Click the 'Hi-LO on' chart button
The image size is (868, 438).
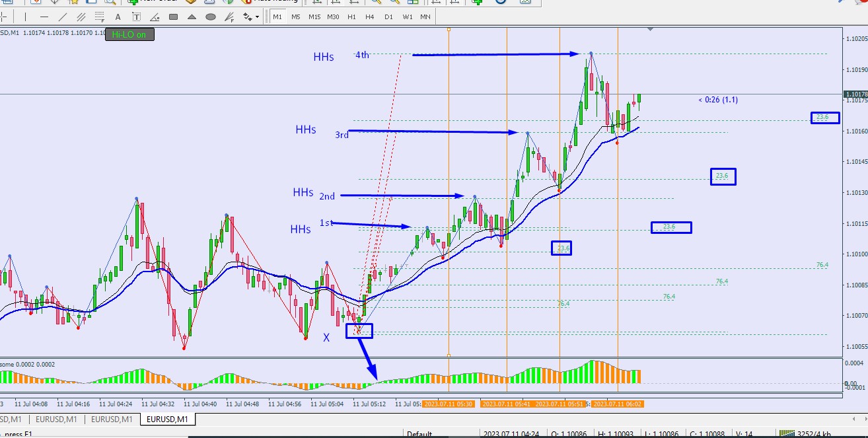point(129,34)
